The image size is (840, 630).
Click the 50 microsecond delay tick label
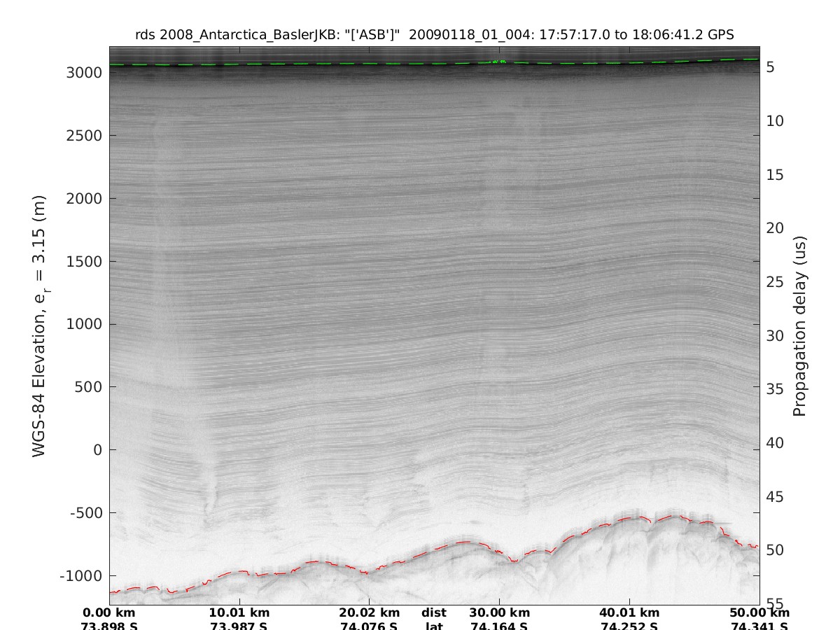tap(775, 550)
